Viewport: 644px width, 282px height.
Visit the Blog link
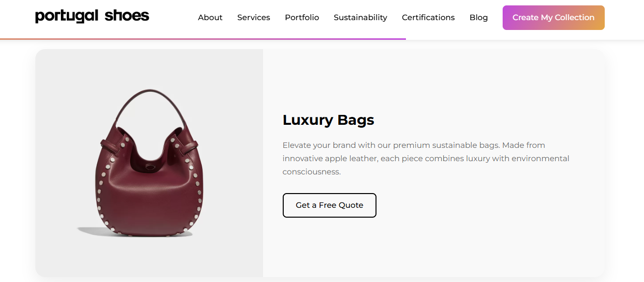pyautogui.click(x=479, y=18)
